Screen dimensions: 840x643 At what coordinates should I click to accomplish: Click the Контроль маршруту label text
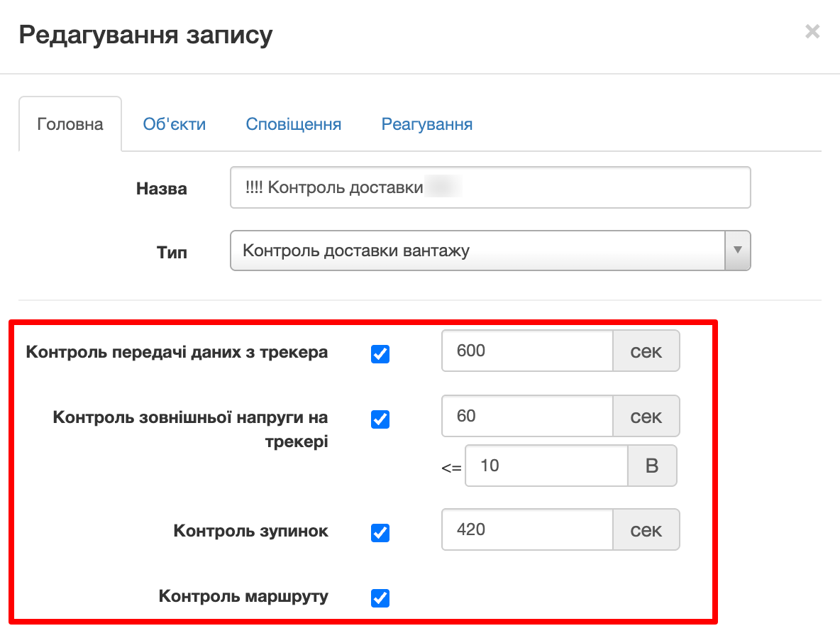pos(243,596)
